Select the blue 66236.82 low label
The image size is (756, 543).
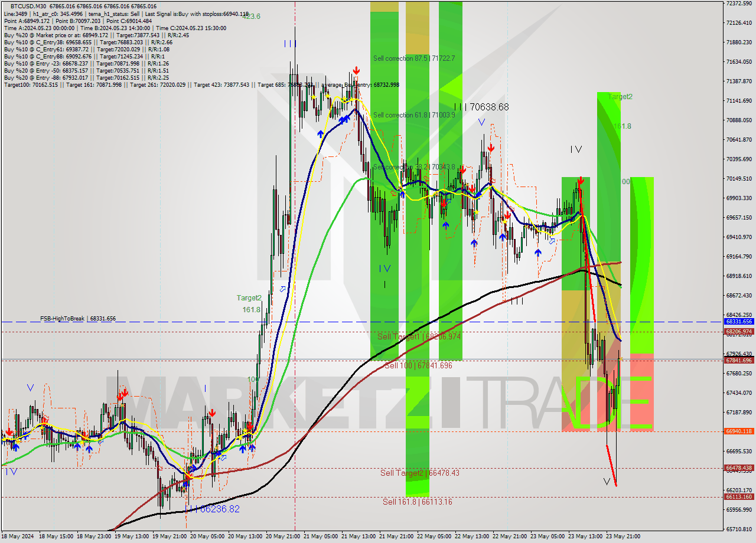(217, 509)
